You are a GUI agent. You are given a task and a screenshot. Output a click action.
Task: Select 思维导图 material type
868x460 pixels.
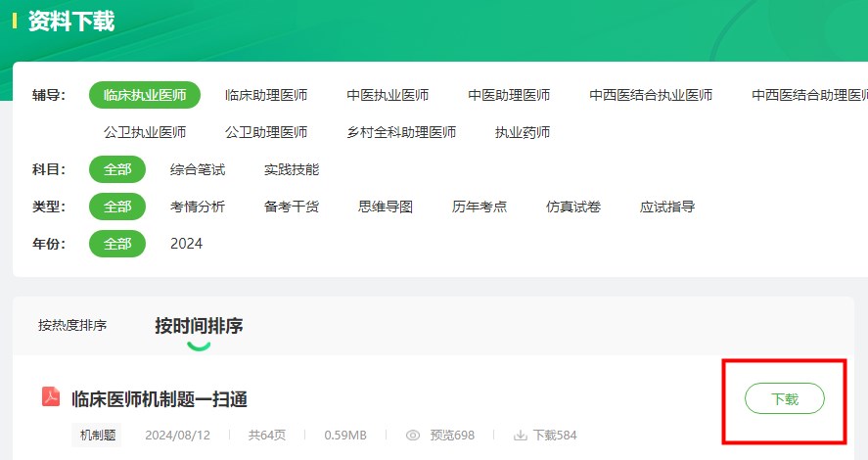[386, 207]
